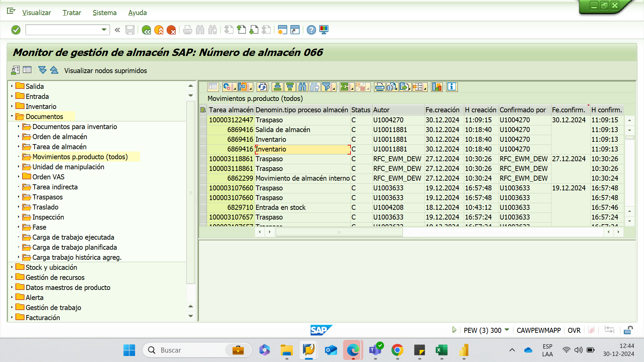Viewport: 644px width, 362px height.
Task: Toggle OVR insert/overwrite mode in status bar
Action: click(574, 330)
